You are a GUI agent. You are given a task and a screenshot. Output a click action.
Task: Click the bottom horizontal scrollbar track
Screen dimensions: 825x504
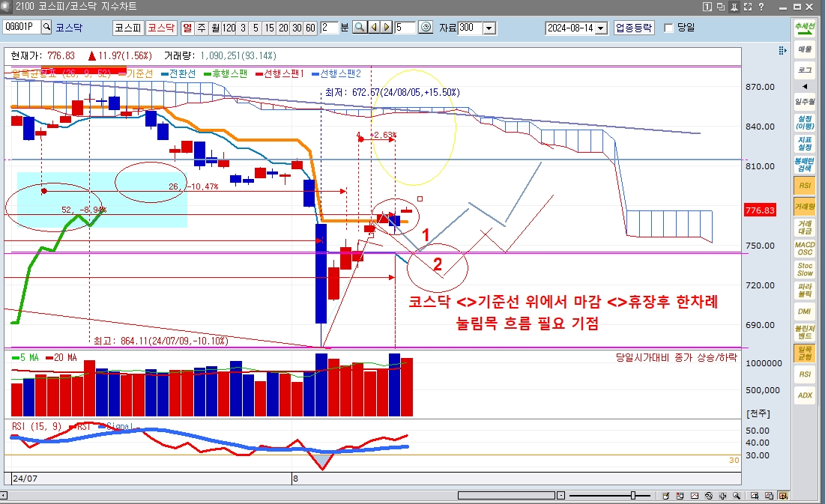[x=507, y=496]
